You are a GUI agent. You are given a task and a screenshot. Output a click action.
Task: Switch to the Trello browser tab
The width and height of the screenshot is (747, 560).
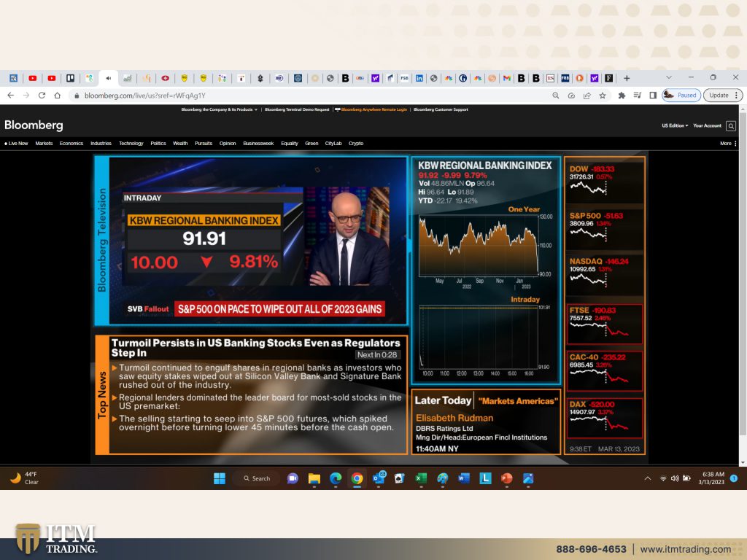coord(71,78)
